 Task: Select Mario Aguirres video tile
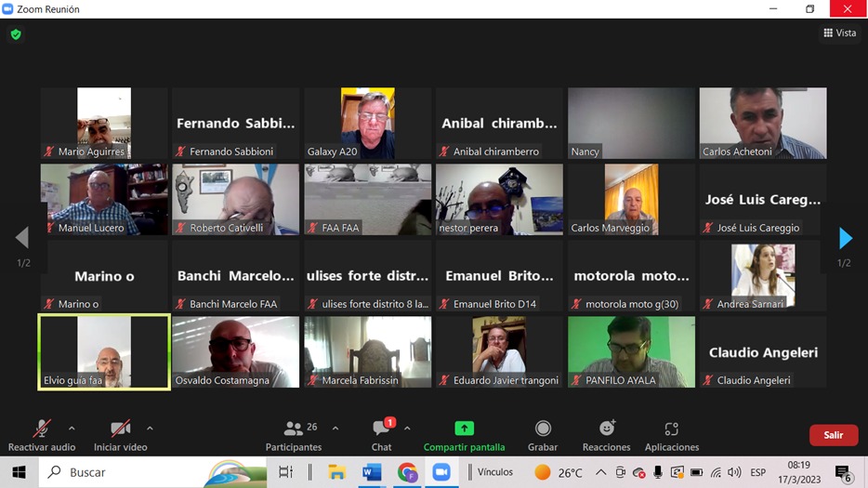coord(104,123)
